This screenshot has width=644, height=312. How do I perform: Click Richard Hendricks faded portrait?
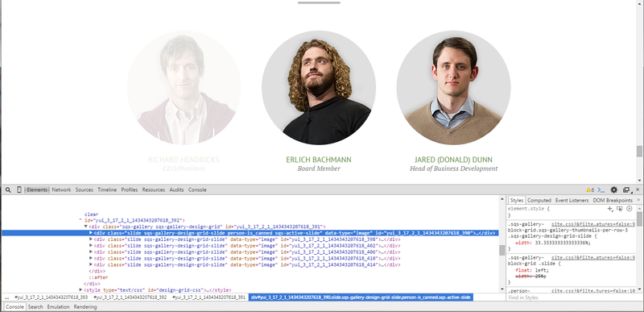184,88
